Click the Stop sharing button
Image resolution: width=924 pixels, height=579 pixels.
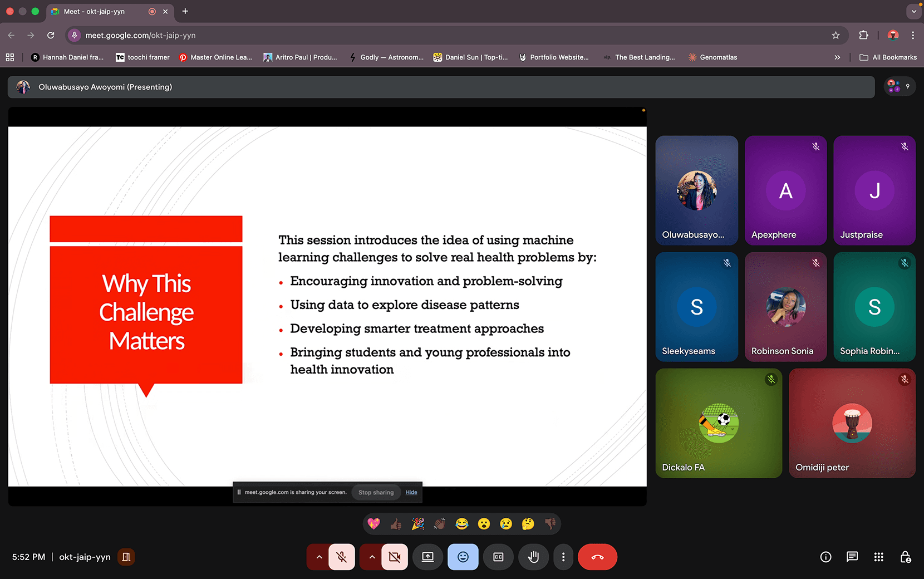tap(376, 492)
